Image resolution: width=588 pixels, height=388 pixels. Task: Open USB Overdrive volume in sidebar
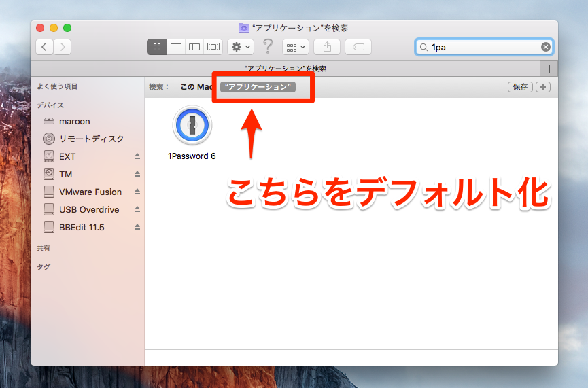88,209
